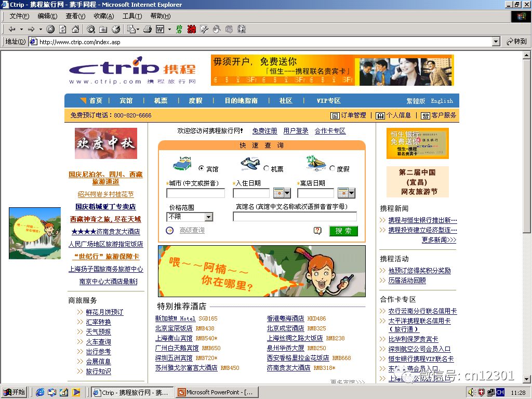Refresh the current page
532x399 pixels.
point(63,30)
